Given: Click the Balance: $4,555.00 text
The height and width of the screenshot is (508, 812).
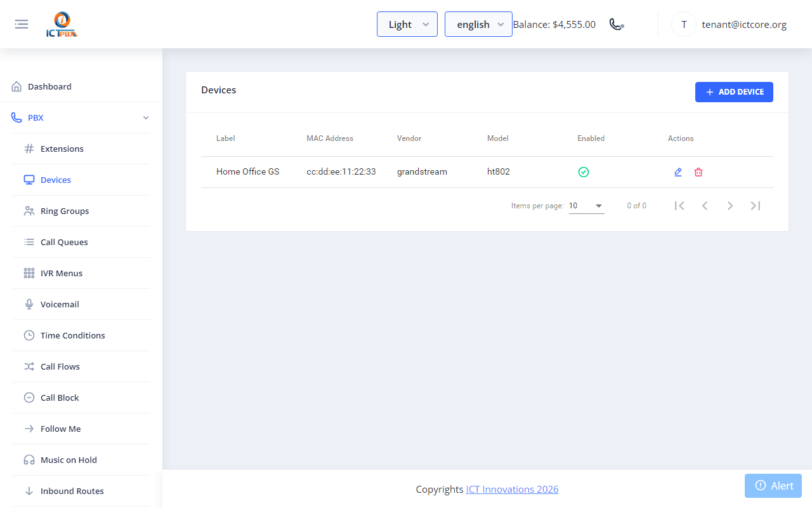Looking at the screenshot, I should [554, 25].
